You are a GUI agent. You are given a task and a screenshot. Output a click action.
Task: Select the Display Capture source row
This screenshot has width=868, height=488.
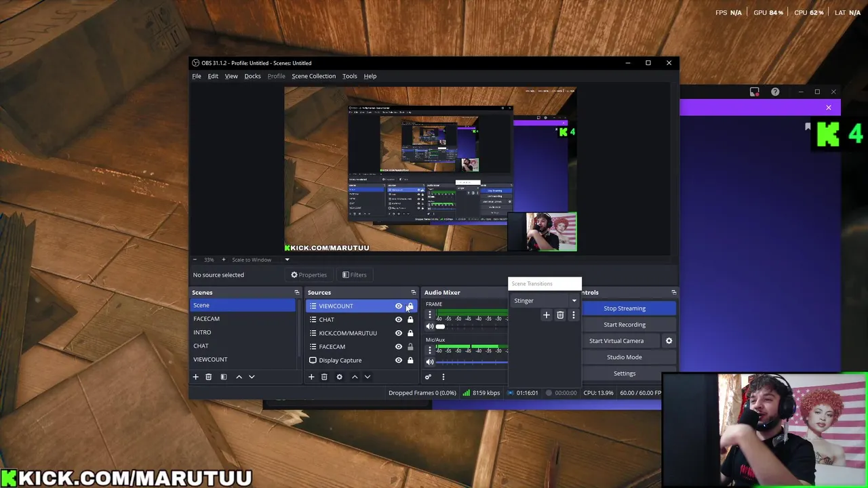coord(361,361)
